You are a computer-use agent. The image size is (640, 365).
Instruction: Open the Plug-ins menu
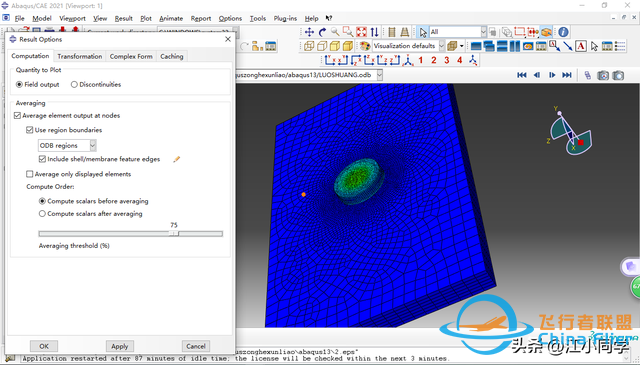[285, 18]
